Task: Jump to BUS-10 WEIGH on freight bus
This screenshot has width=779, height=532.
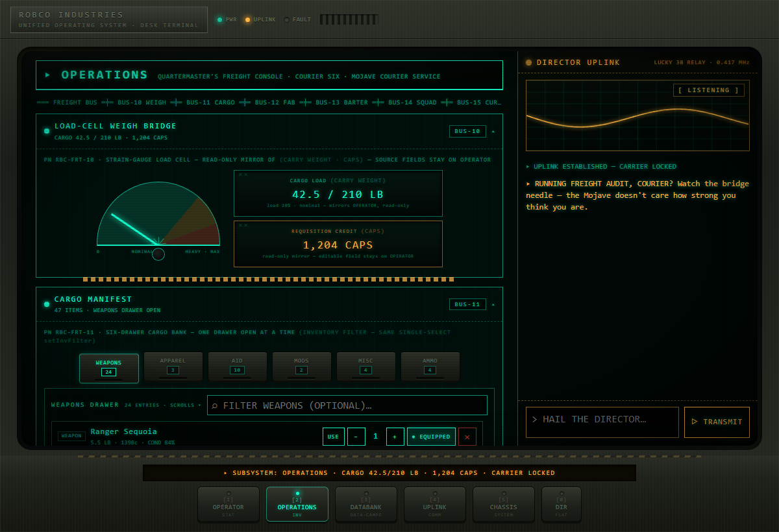Action: tap(142, 103)
